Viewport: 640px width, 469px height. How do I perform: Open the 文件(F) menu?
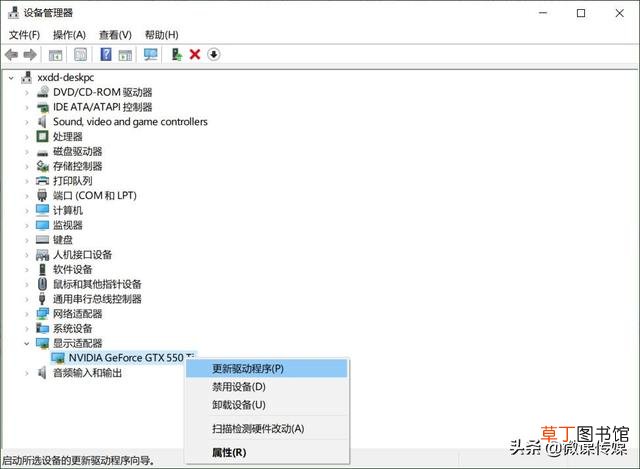click(24, 35)
